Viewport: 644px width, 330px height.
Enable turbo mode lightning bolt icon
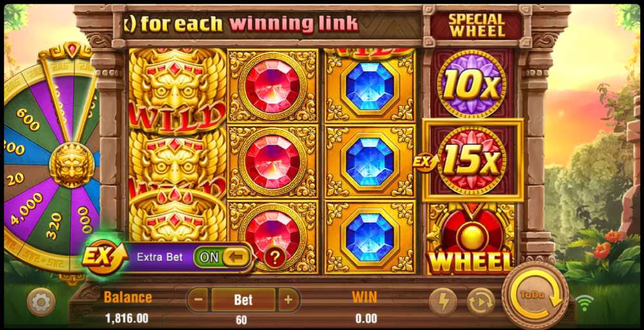[x=444, y=302]
